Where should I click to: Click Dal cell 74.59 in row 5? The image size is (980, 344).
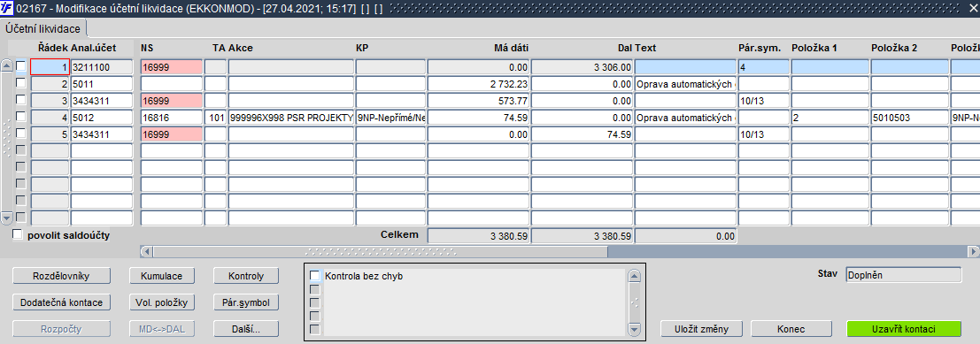tap(582, 134)
